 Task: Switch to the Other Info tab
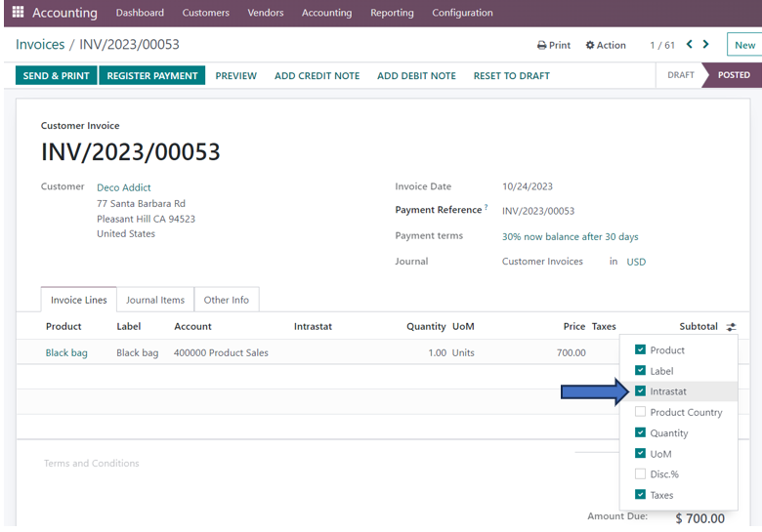226,300
